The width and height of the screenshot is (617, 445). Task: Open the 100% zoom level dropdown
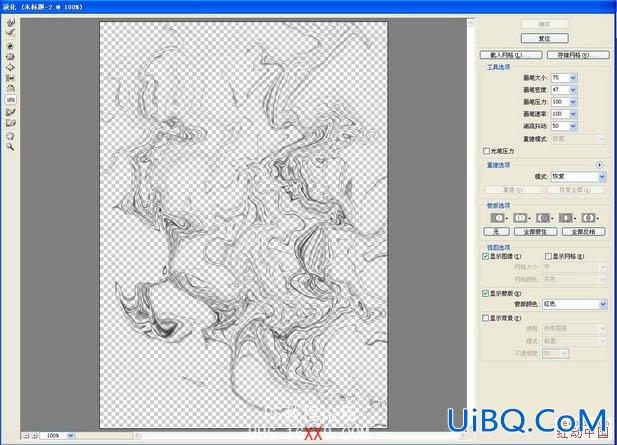(x=70, y=436)
